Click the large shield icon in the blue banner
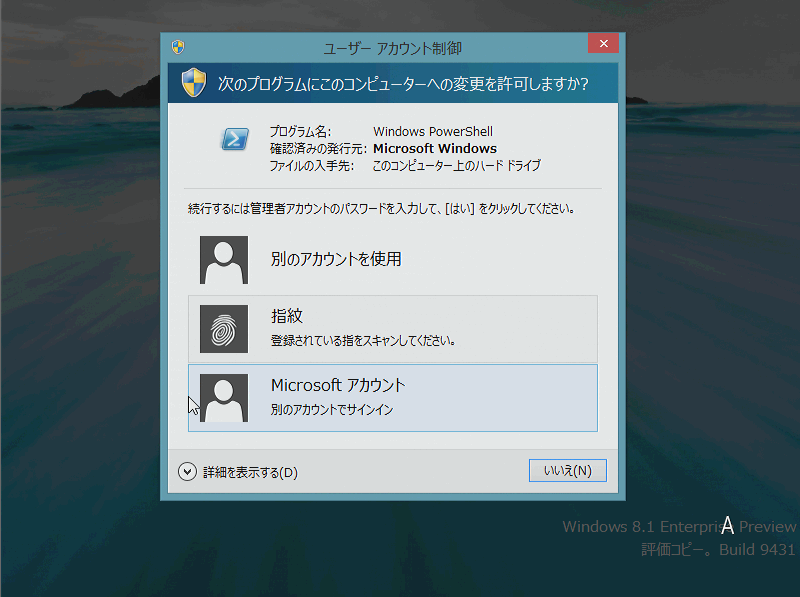 click(194, 83)
